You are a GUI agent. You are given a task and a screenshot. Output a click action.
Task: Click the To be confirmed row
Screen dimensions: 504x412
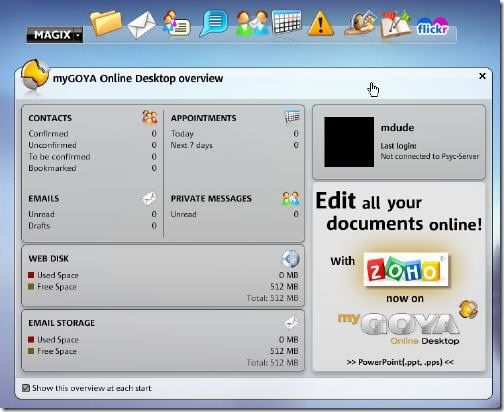[92, 157]
